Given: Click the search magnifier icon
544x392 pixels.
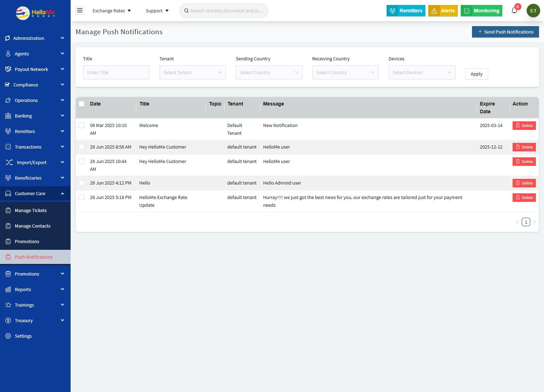Looking at the screenshot, I should pyautogui.click(x=186, y=11).
